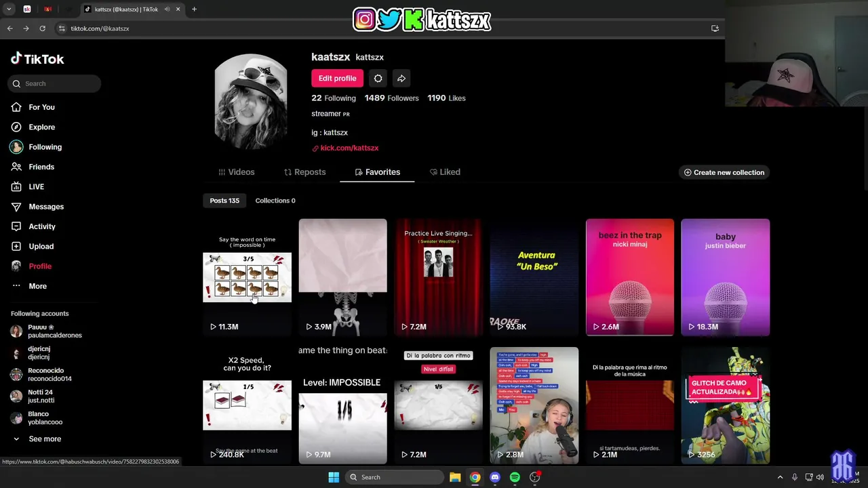Switch to the Videos tab
868x488 pixels.
pos(236,172)
